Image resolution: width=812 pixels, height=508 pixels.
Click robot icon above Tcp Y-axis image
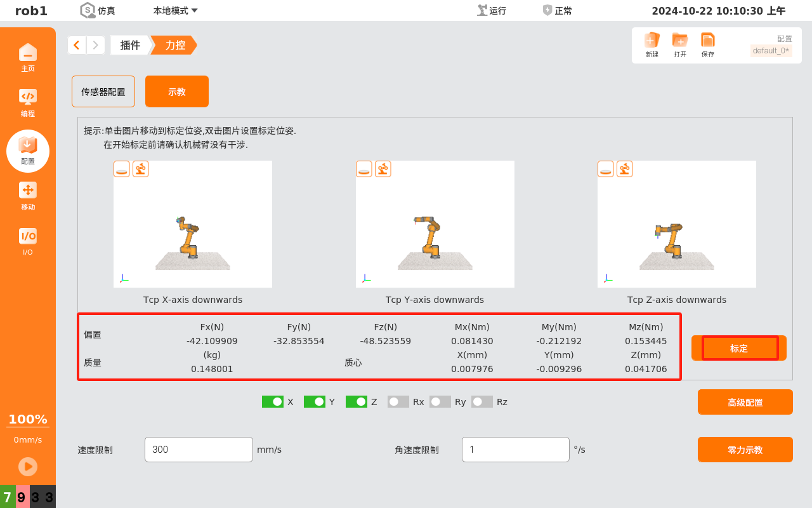383,169
